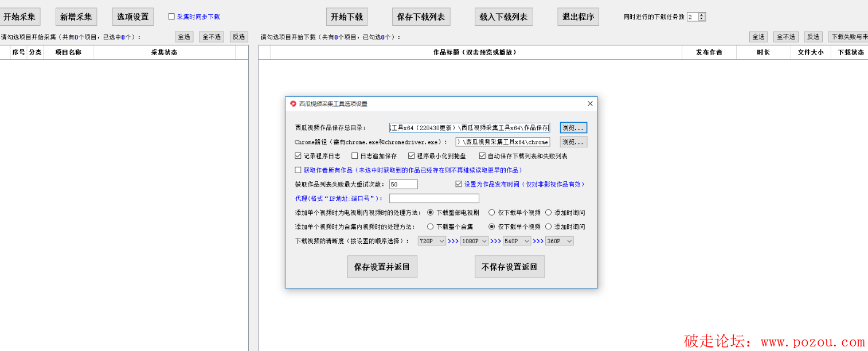This screenshot has width=868, height=351.
Task: Click 退出程序 button
Action: point(578,17)
